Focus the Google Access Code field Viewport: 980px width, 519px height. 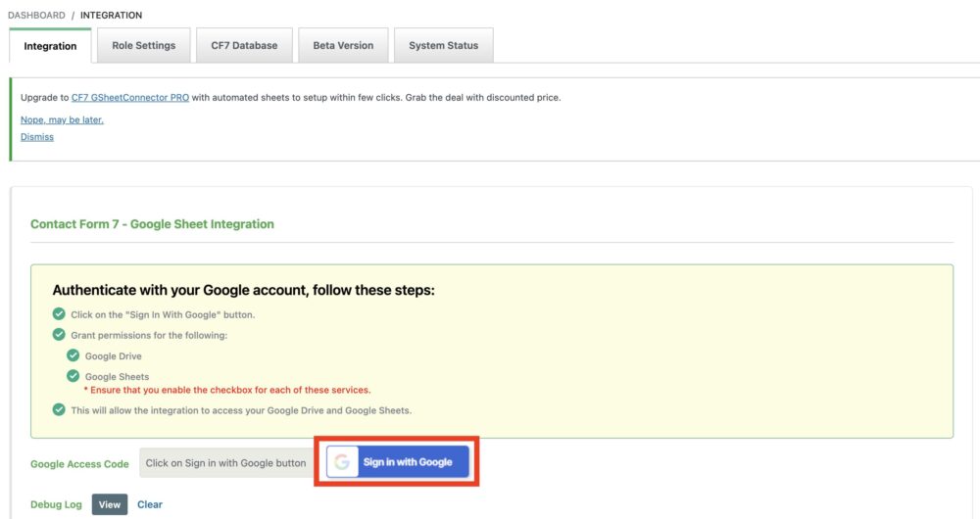click(227, 463)
